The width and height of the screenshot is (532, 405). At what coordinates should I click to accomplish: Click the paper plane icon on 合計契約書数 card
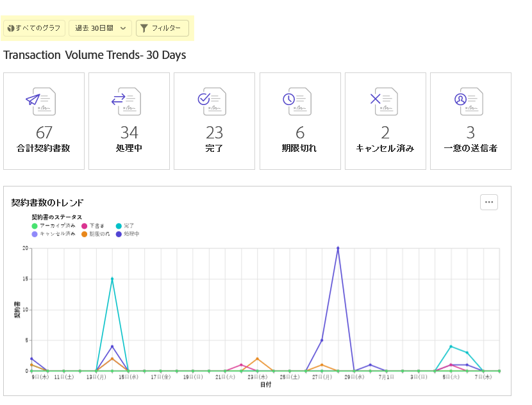tap(33, 99)
